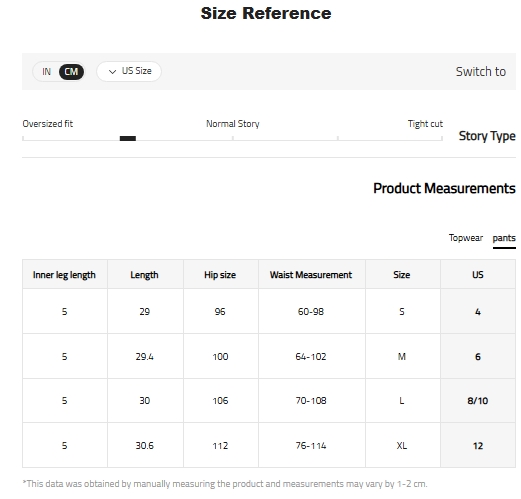Click the chevron beside US Size

(112, 72)
